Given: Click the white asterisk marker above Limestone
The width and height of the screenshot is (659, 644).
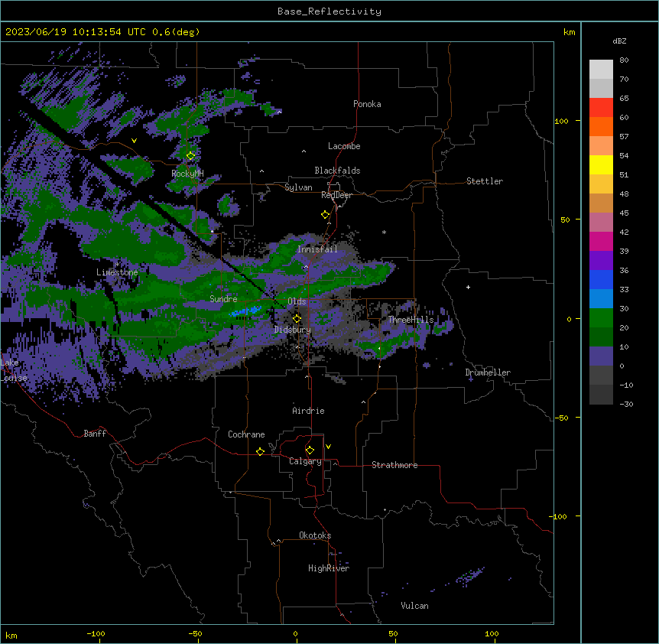Looking at the screenshot, I should point(118,264).
